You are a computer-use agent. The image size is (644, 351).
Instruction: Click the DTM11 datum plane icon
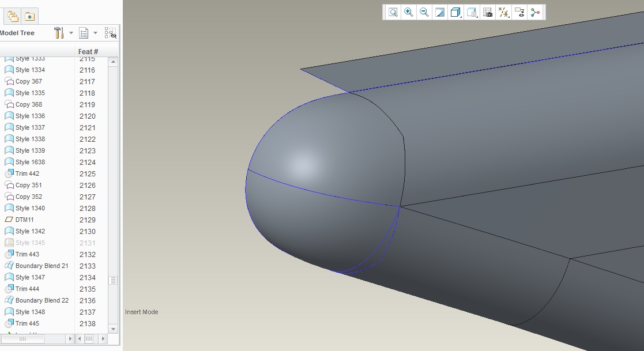coord(9,220)
